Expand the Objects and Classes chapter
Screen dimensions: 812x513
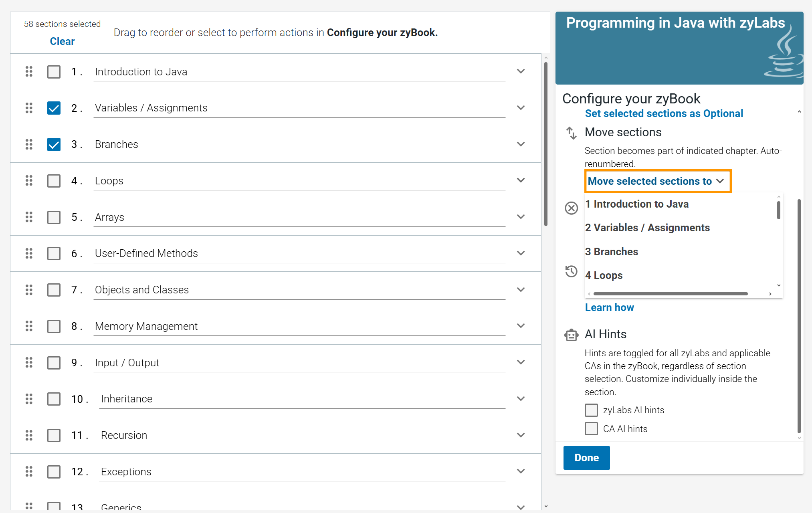point(521,290)
